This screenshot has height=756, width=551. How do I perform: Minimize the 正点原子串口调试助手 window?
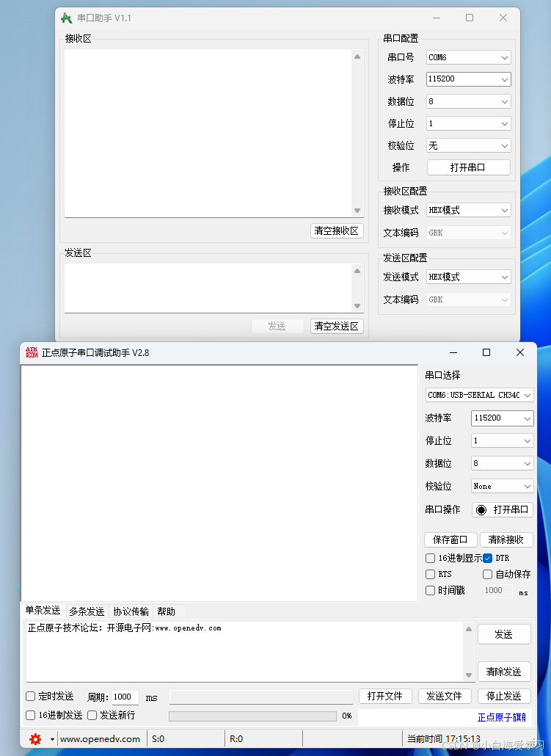(453, 352)
